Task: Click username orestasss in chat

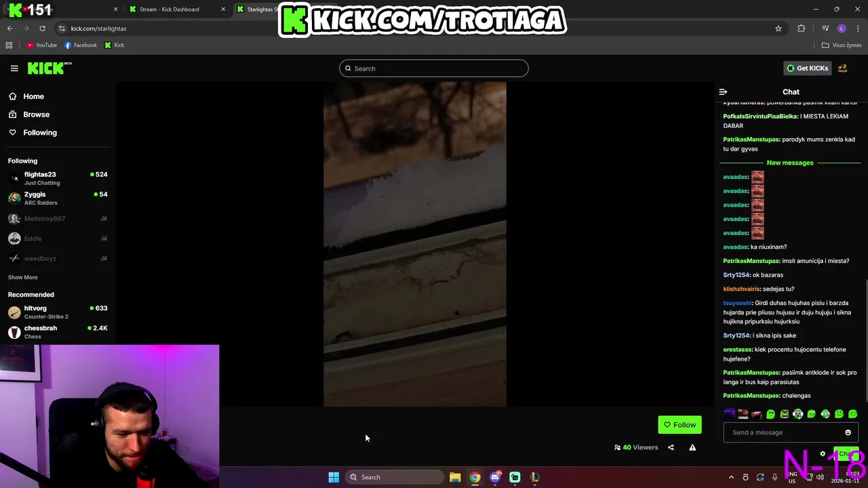Action: point(738,350)
